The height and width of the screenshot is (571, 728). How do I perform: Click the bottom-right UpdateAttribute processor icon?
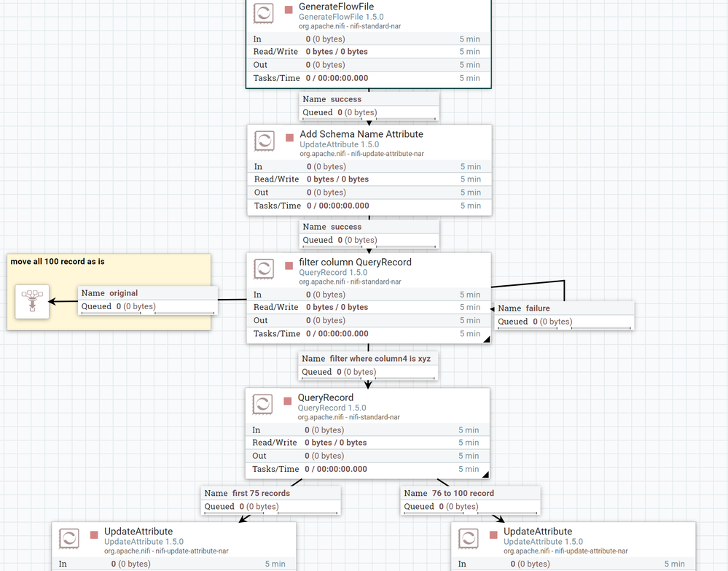click(469, 538)
